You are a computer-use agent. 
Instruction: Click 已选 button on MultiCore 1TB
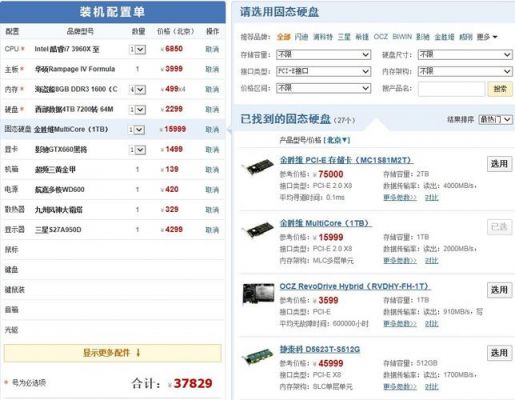tap(499, 227)
